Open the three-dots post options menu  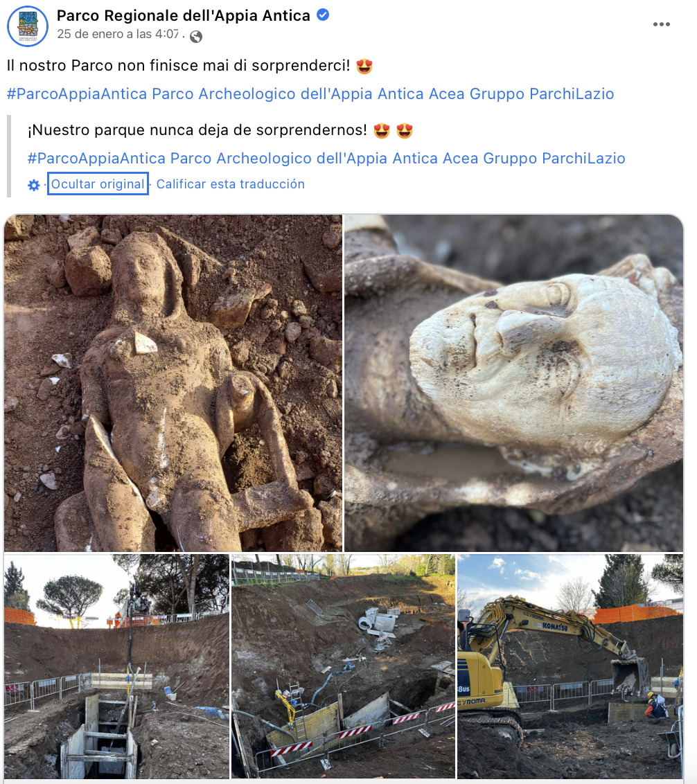pos(661,24)
